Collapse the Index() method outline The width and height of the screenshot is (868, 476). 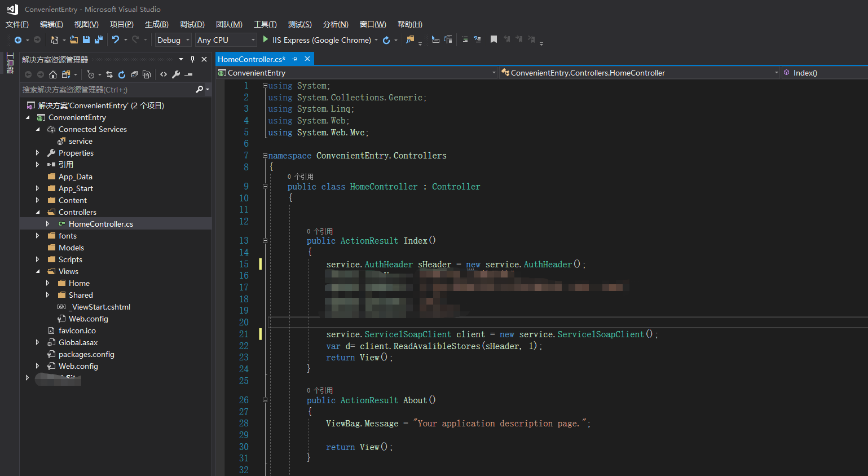pos(265,241)
